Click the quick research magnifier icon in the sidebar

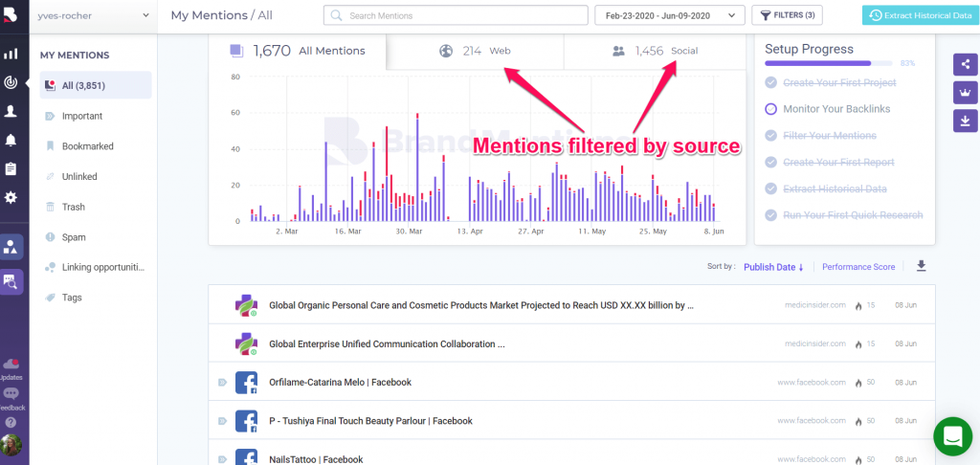click(x=11, y=282)
